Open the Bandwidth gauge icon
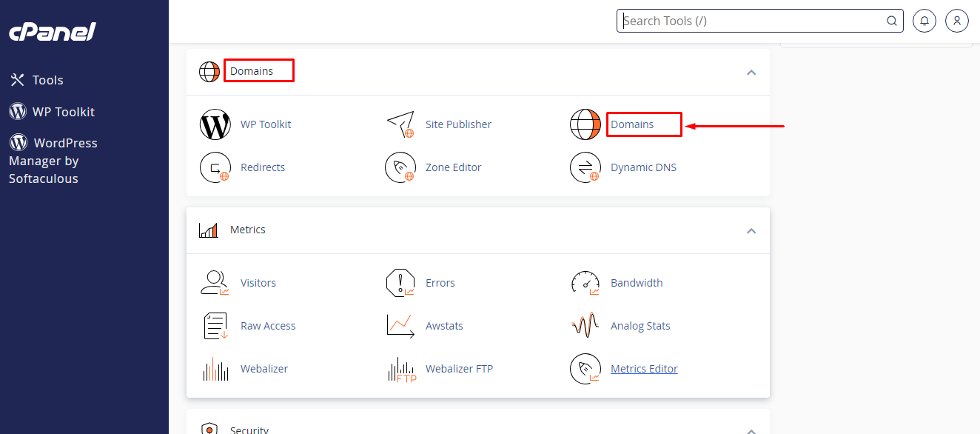This screenshot has height=434, width=980. point(585,283)
